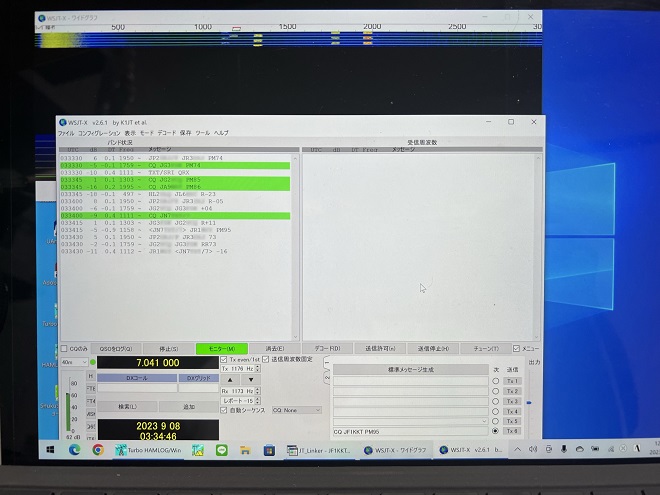Click the green radio status indicator
Image resolution: width=660 pixels, height=495 pixels.
click(x=93, y=362)
